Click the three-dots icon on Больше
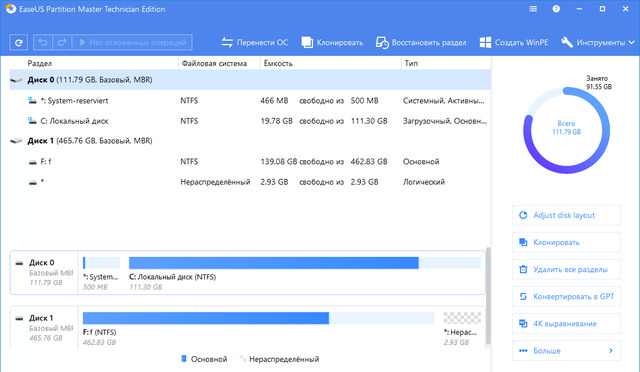 click(523, 350)
